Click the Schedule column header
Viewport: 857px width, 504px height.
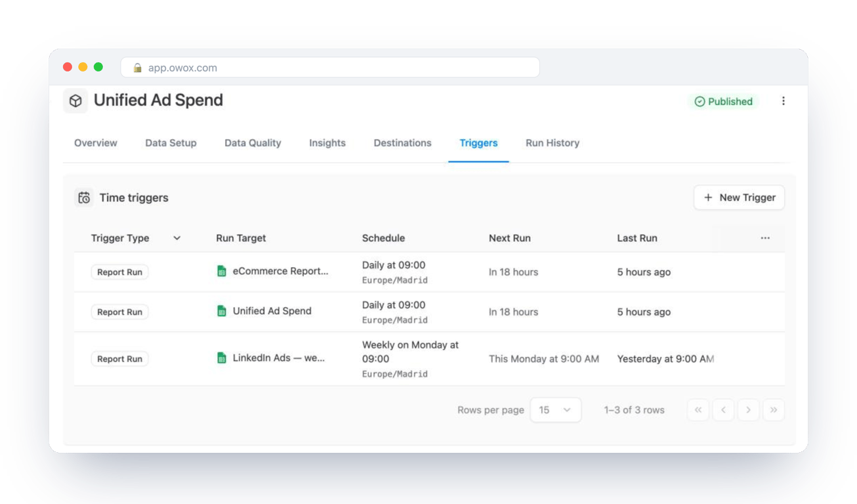(x=383, y=238)
